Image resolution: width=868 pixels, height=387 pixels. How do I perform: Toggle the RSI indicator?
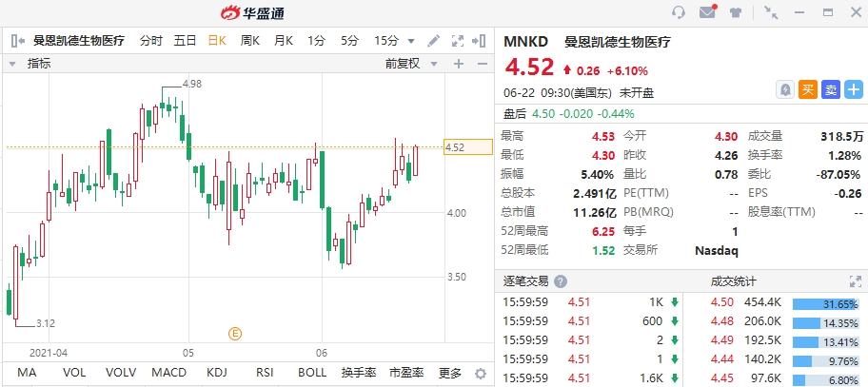pyautogui.click(x=266, y=373)
